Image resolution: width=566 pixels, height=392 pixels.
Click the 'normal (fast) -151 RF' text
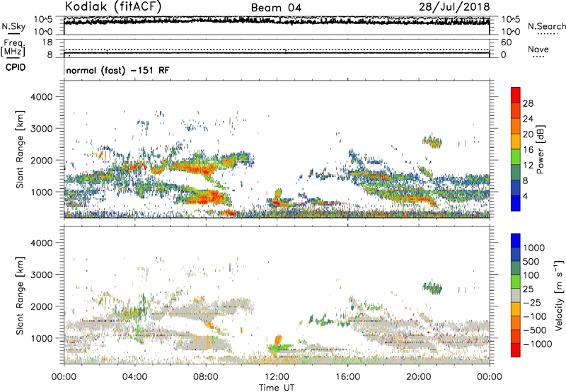pos(117,70)
